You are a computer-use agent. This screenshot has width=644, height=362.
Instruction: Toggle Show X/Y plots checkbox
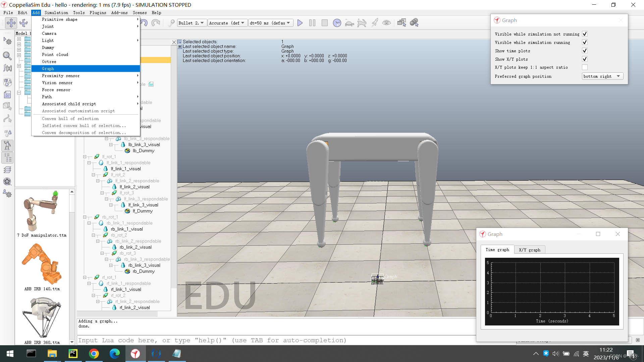point(585,59)
